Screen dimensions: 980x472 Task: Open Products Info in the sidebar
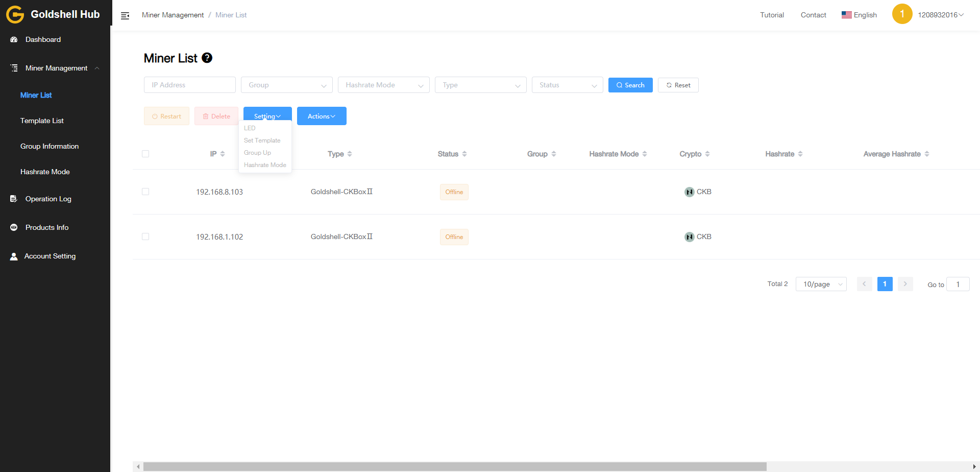click(46, 227)
